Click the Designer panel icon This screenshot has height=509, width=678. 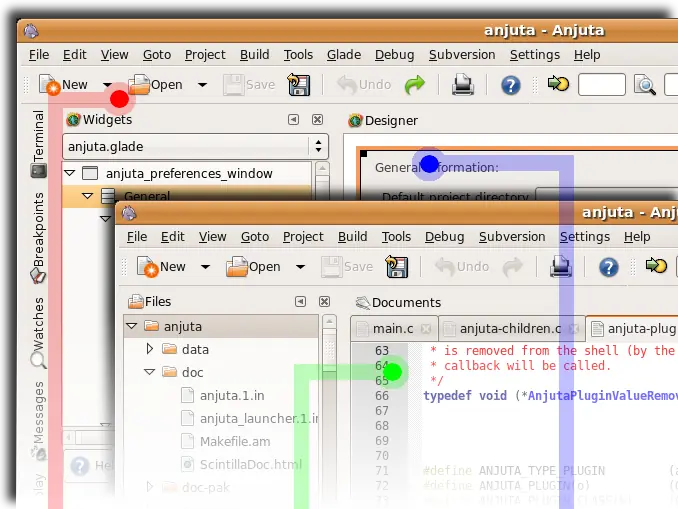click(355, 120)
